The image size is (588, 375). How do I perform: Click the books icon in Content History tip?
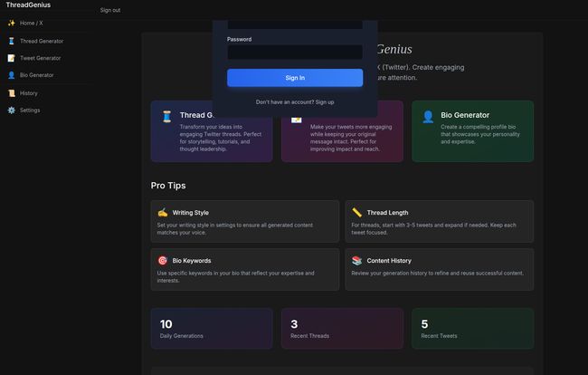tap(357, 261)
